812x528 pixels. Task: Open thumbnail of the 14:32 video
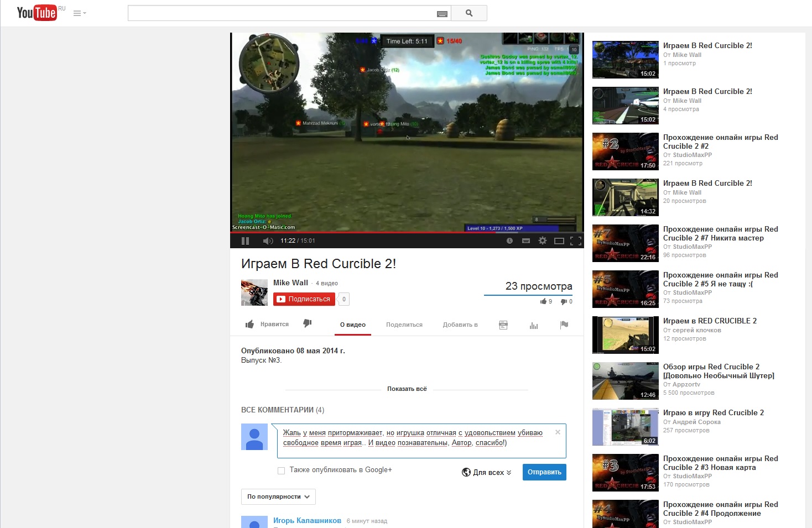point(626,197)
